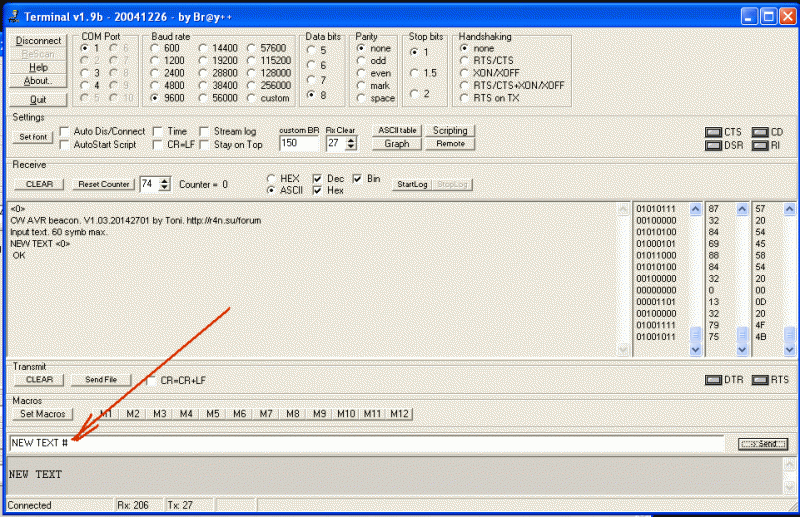The height and width of the screenshot is (517, 800).
Task: Toggle the DTR indicator LED
Action: click(714, 380)
